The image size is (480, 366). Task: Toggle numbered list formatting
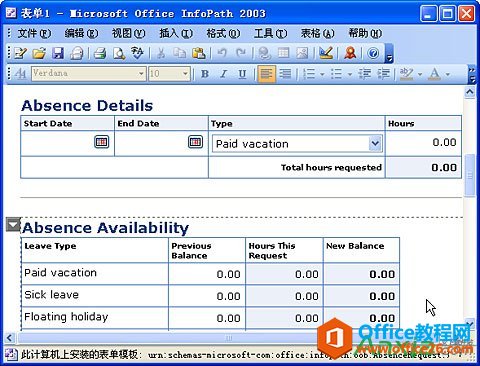coord(309,74)
